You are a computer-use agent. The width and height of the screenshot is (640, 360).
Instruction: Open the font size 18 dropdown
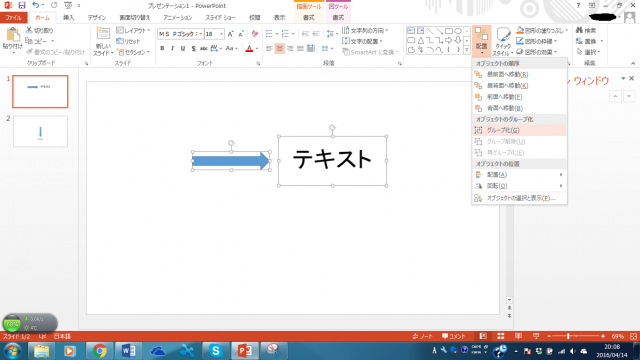pyautogui.click(x=222, y=34)
